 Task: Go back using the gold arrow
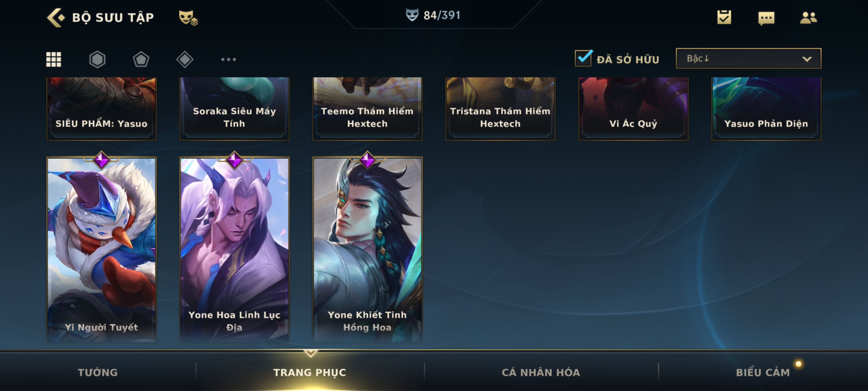(56, 18)
